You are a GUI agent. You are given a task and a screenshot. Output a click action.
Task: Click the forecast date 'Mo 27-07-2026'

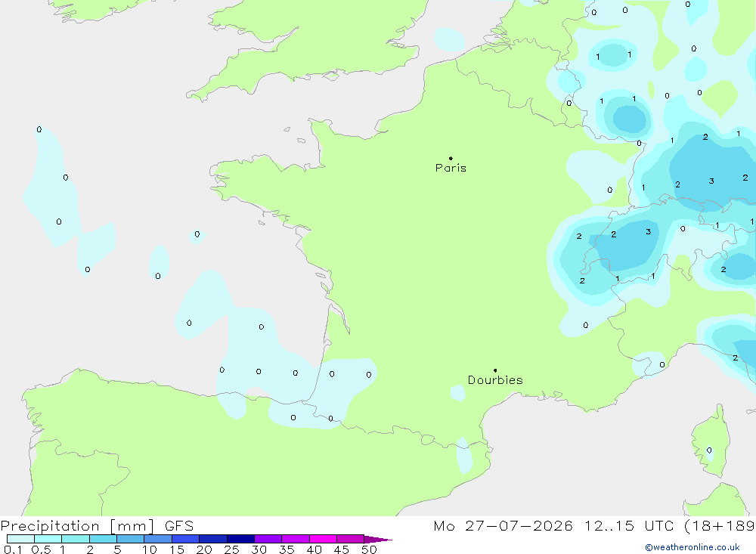[x=503, y=525]
